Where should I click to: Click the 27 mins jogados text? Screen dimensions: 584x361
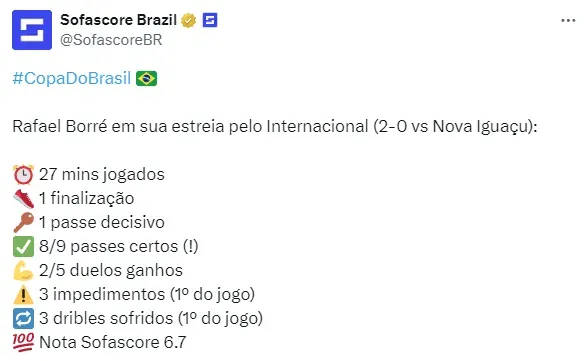point(102,175)
